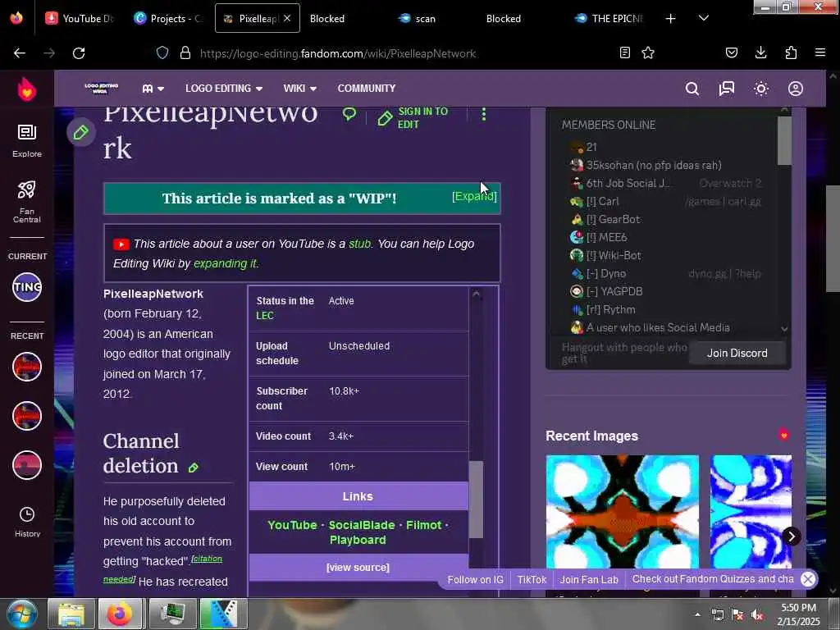Open the wiki search magnifier
This screenshot has width=840, height=630.
coord(692,89)
